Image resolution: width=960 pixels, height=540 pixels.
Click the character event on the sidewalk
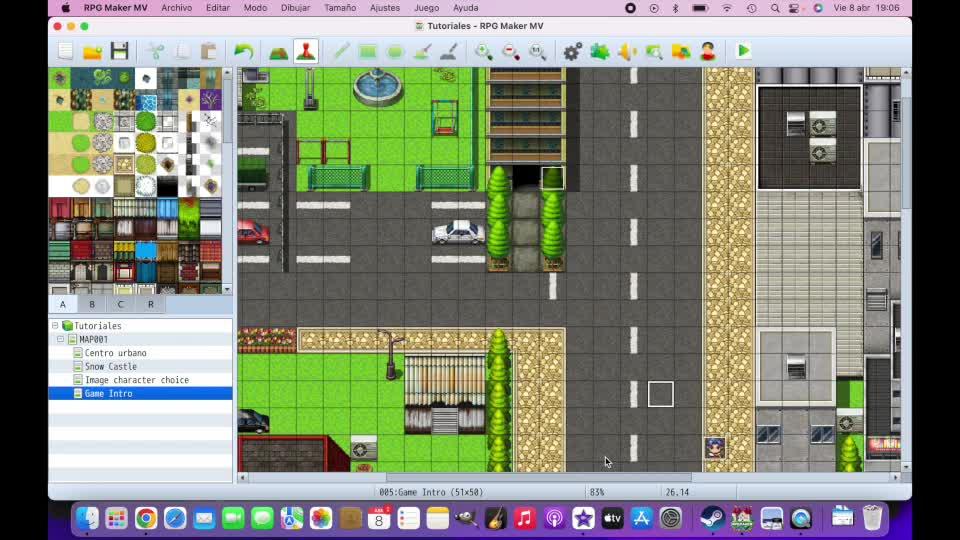coord(714,448)
